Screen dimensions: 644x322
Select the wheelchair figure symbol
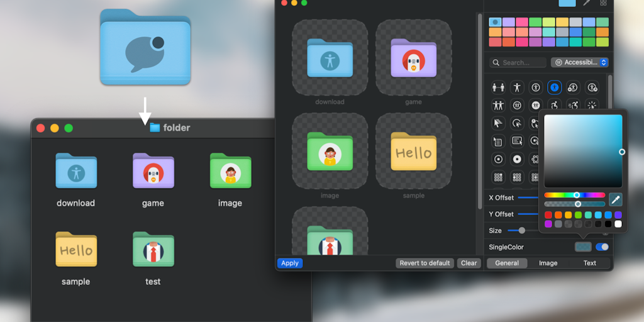(x=555, y=106)
